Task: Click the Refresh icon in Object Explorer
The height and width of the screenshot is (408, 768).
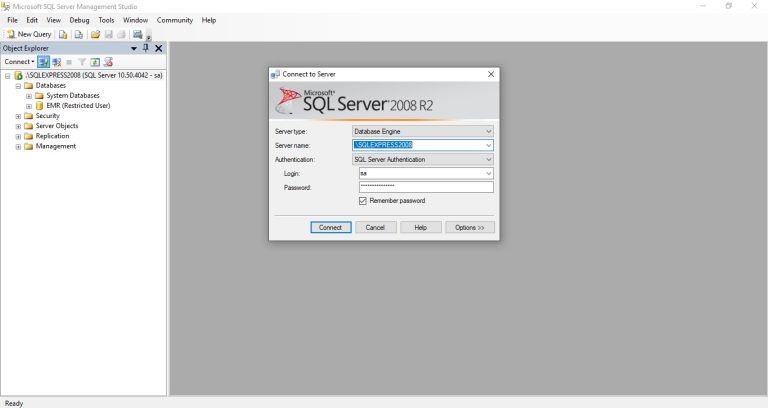Action: [95, 62]
